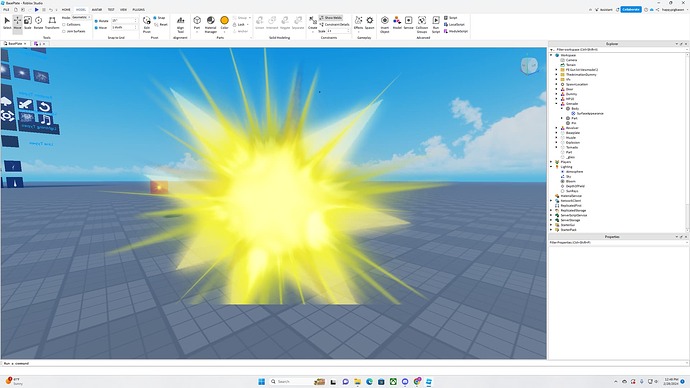This screenshot has width=690, height=388.
Task: Launch the Align Tool
Action: [x=180, y=25]
